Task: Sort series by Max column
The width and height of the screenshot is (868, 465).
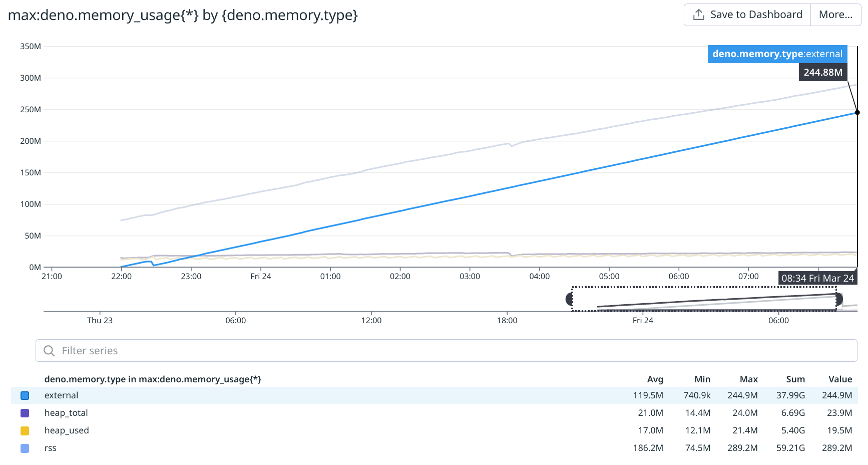Action: [x=748, y=379]
